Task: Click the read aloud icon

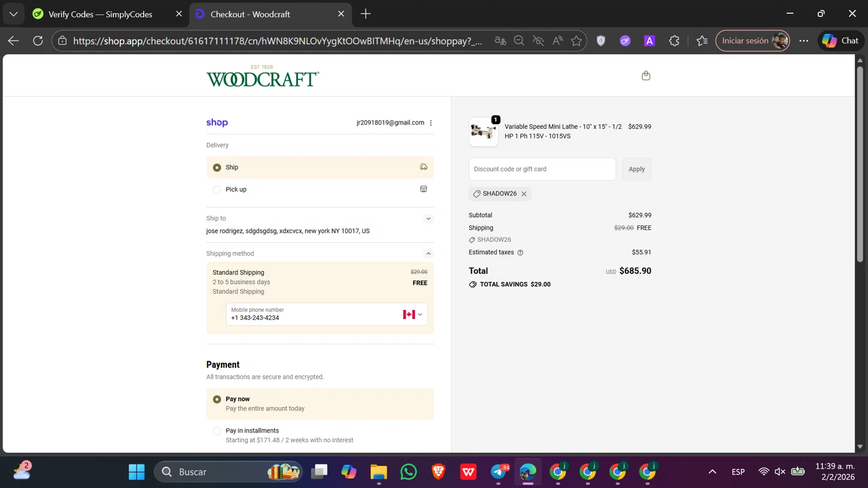Action: pyautogui.click(x=557, y=40)
